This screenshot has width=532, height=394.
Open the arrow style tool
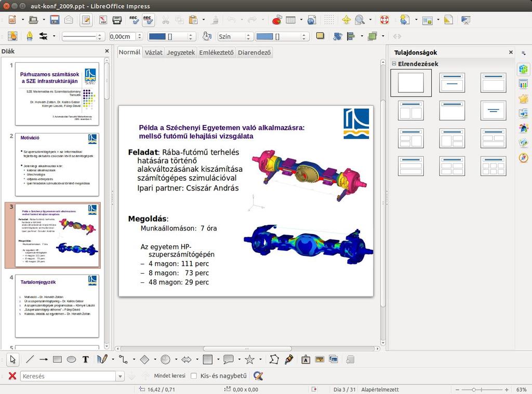pyautogui.click(x=44, y=36)
